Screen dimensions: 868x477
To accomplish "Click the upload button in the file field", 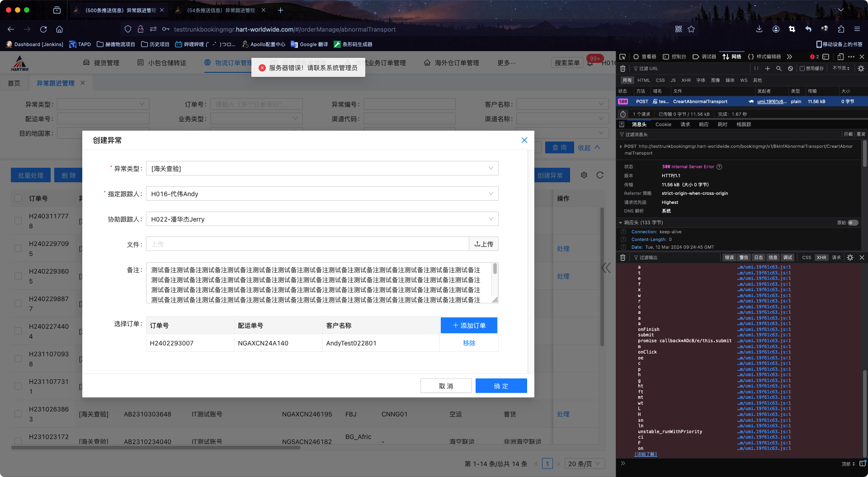I will (x=483, y=244).
